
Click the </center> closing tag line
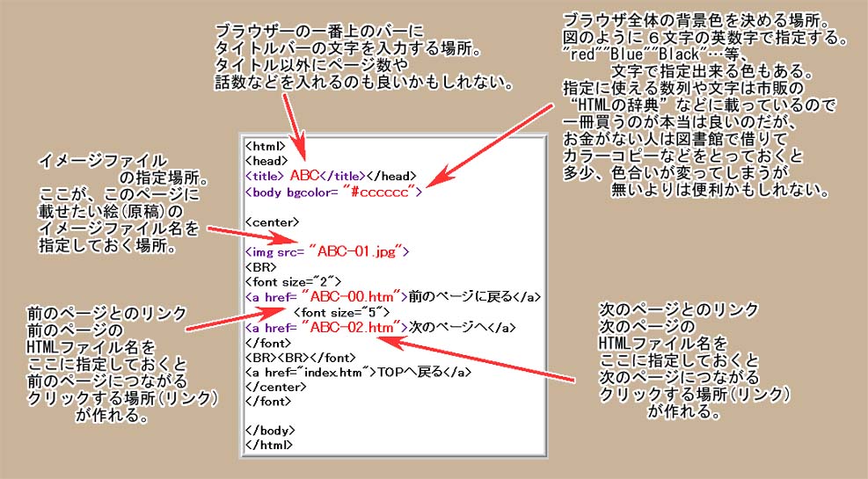275,387
